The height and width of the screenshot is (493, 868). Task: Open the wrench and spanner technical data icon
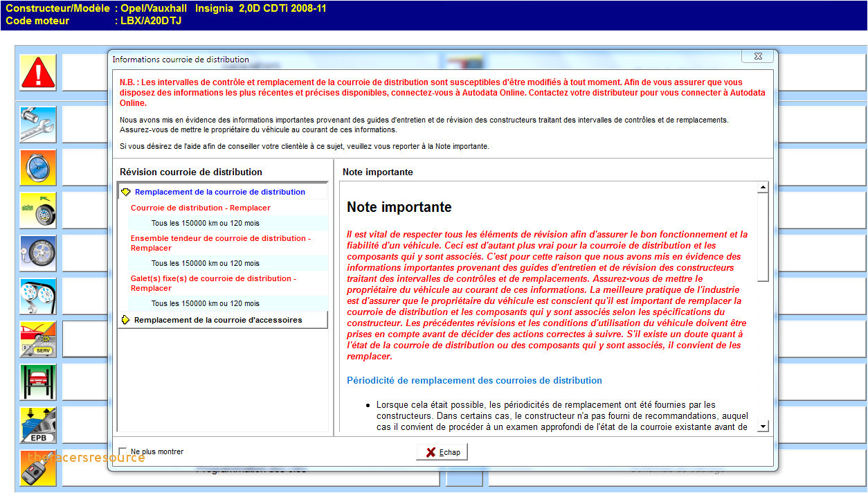pos(38,125)
